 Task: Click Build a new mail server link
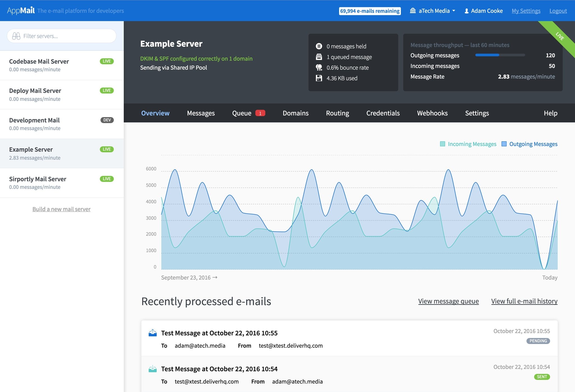(x=61, y=209)
